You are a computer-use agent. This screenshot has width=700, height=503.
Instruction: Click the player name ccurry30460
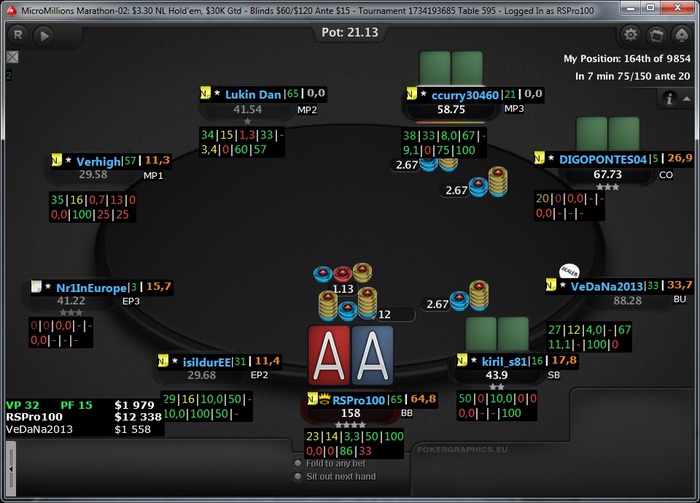(x=465, y=95)
